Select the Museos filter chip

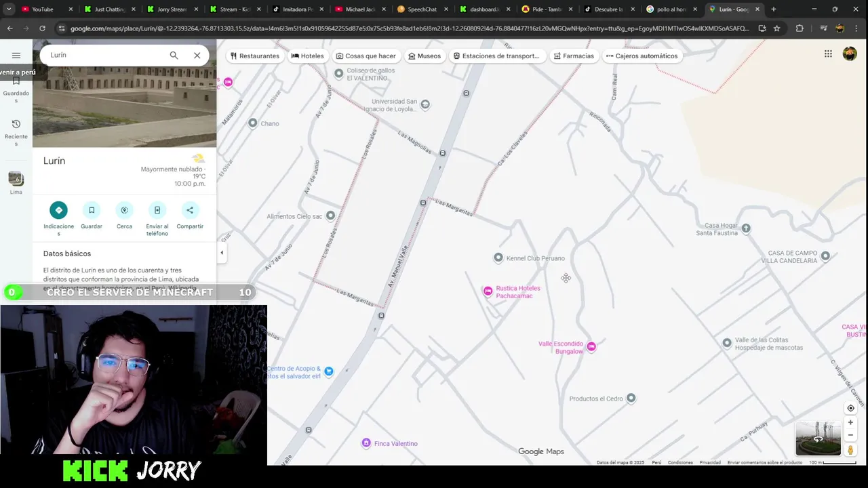(x=425, y=56)
